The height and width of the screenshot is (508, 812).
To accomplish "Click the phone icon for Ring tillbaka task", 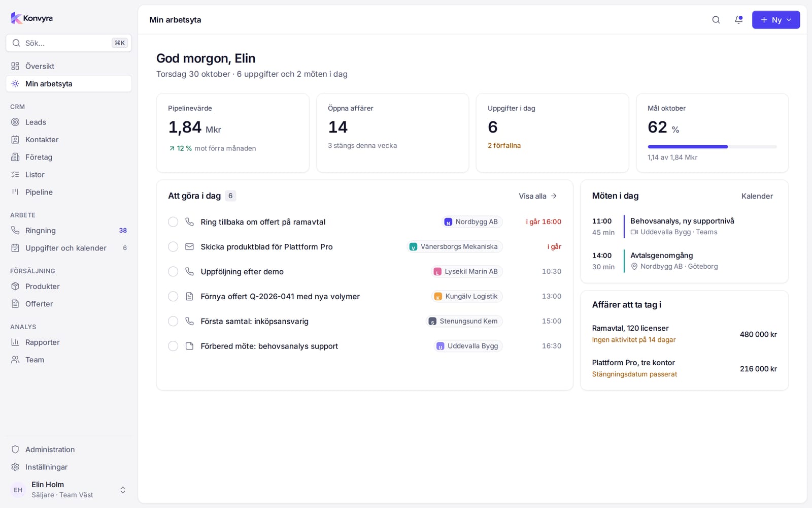I will (x=189, y=221).
